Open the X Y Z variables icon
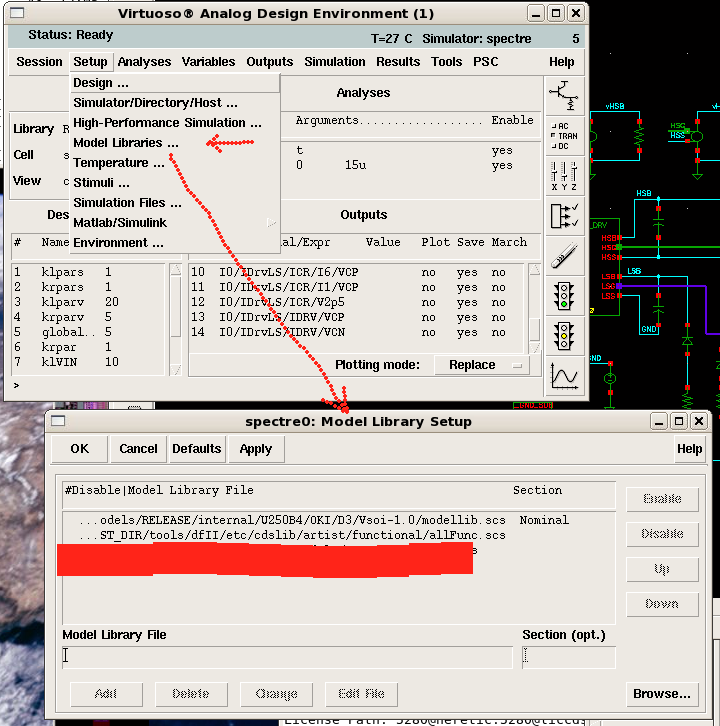The width and height of the screenshot is (720, 726). [564, 176]
